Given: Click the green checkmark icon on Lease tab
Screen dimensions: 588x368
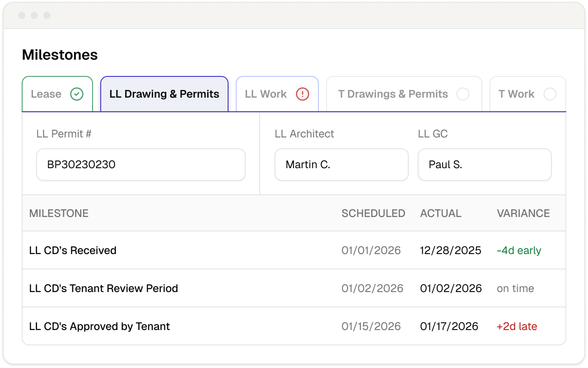Looking at the screenshot, I should click(x=77, y=94).
